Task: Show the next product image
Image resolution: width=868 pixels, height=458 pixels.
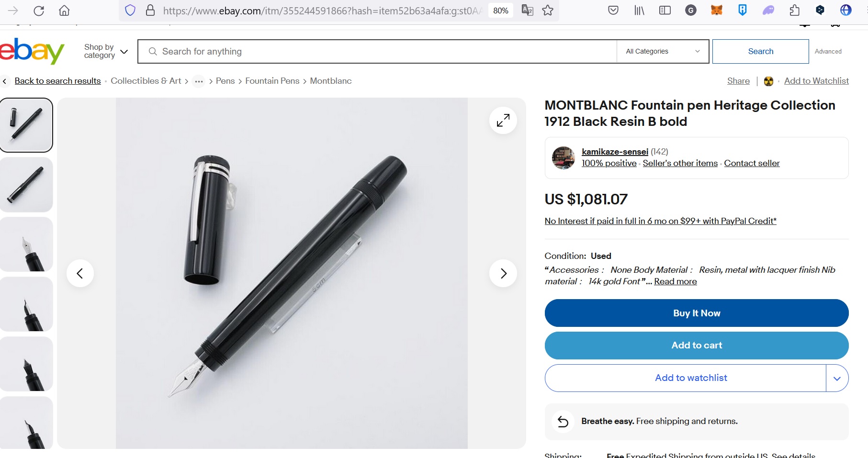Action: click(x=503, y=273)
